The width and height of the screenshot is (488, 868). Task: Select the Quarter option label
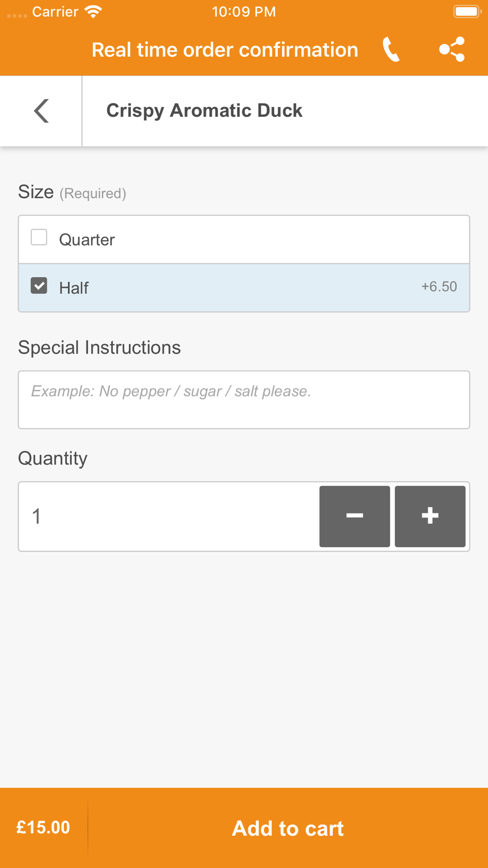click(87, 240)
